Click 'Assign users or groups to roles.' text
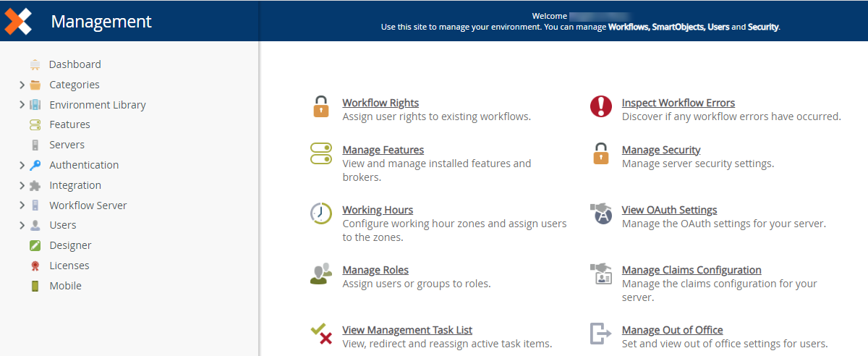This screenshot has height=356, width=868. pos(417,284)
